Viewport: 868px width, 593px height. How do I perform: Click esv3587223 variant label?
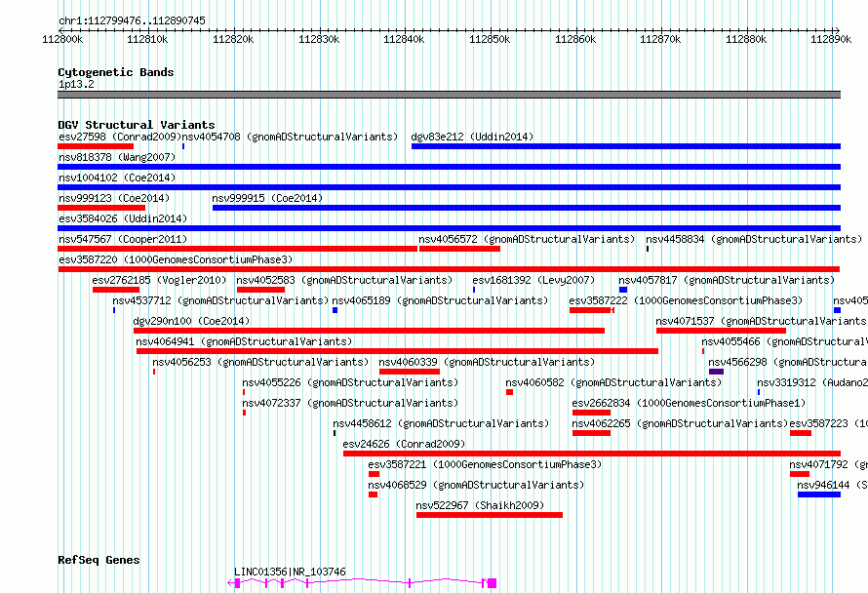coord(828,423)
